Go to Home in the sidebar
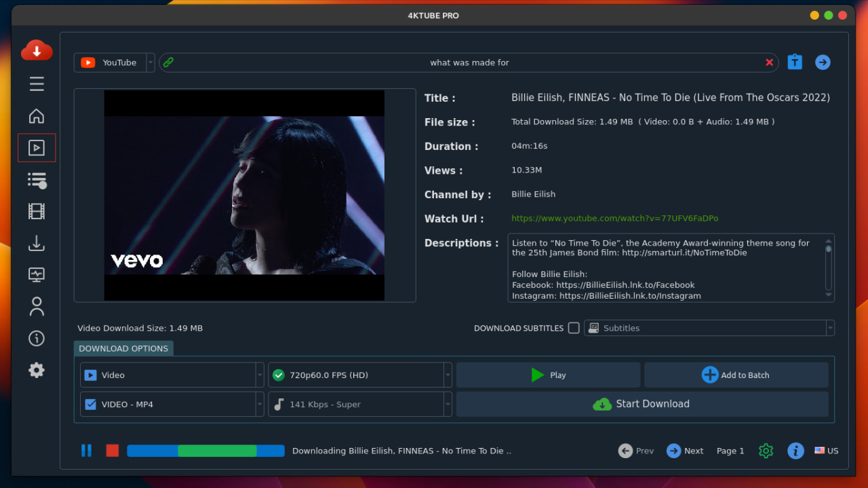This screenshot has width=868, height=488. pyautogui.click(x=37, y=116)
